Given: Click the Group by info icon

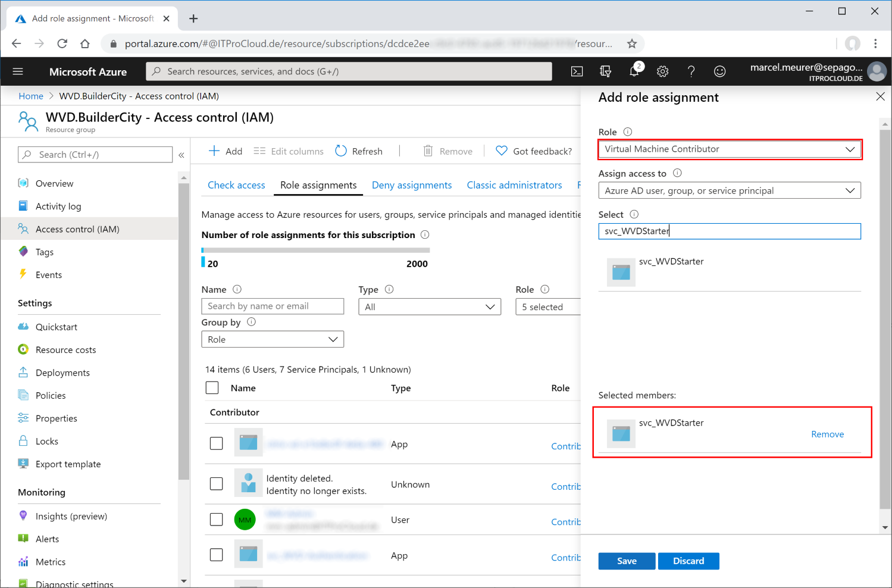Looking at the screenshot, I should [x=251, y=322].
